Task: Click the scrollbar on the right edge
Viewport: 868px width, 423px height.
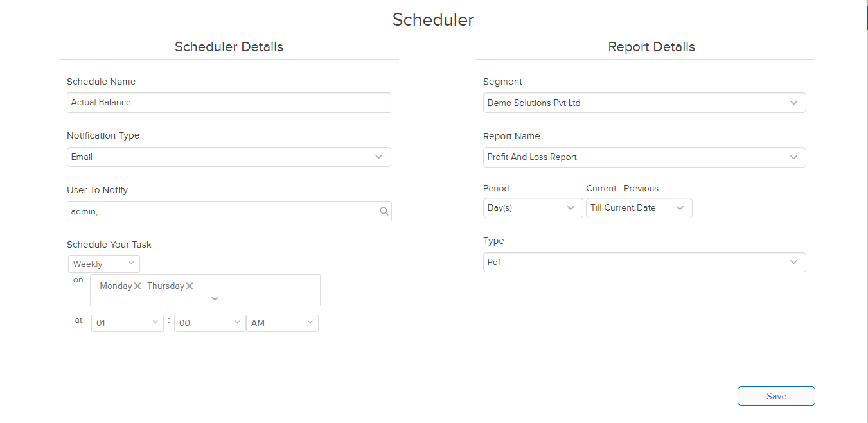Action: point(865,16)
